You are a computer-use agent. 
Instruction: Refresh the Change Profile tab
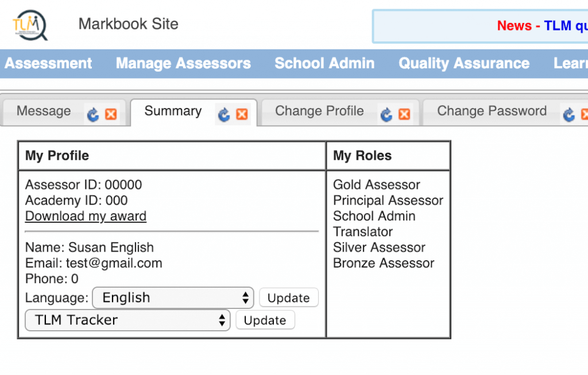386,114
